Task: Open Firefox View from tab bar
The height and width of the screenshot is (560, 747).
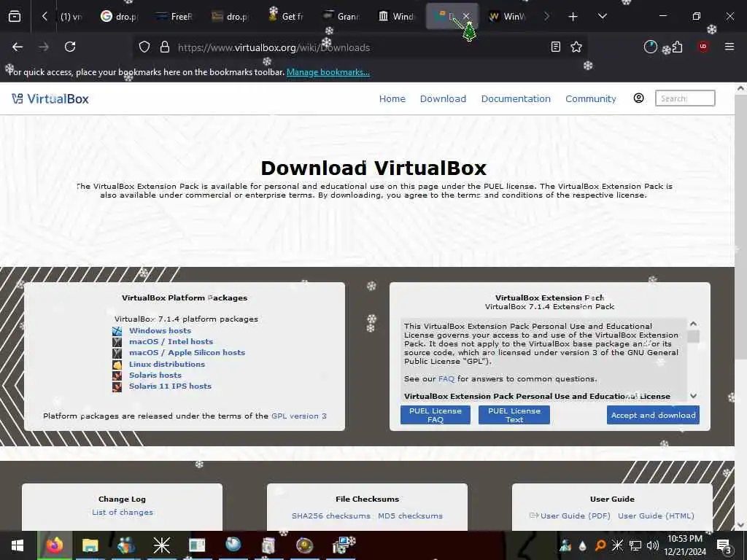Action: click(15, 17)
